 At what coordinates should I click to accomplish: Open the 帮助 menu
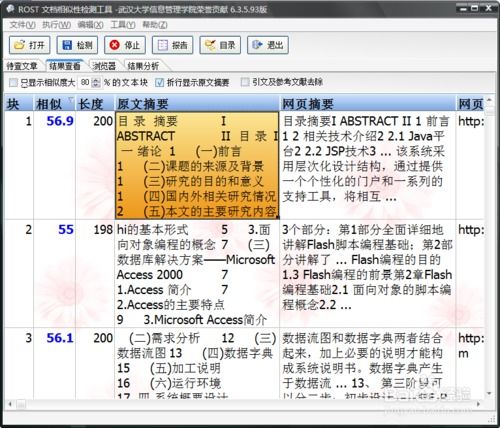click(x=155, y=25)
